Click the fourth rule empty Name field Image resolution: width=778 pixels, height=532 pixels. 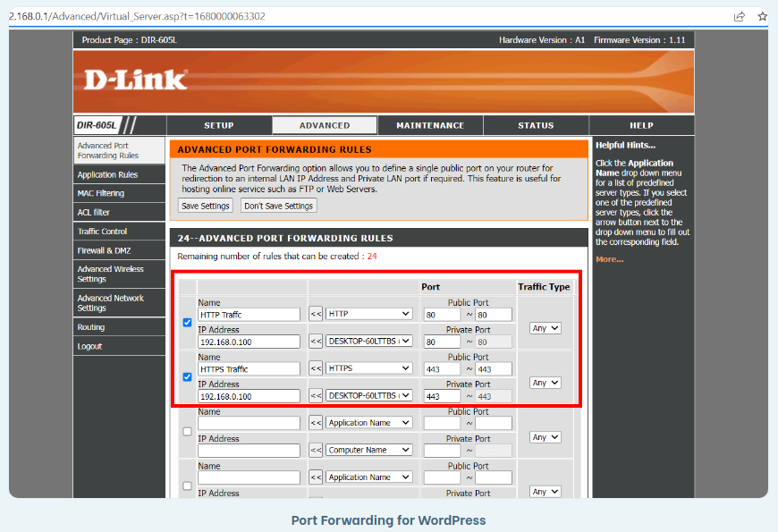pyautogui.click(x=249, y=477)
